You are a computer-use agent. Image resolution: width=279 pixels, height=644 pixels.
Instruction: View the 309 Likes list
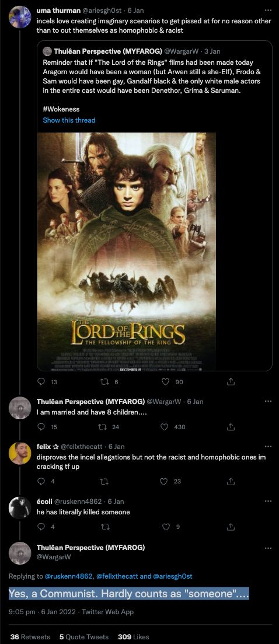pos(133,636)
